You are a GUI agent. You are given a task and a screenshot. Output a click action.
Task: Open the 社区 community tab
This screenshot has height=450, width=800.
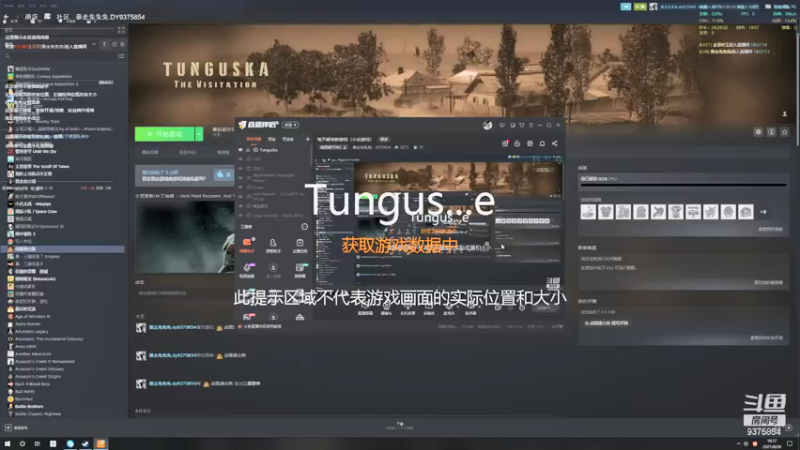coord(63,17)
